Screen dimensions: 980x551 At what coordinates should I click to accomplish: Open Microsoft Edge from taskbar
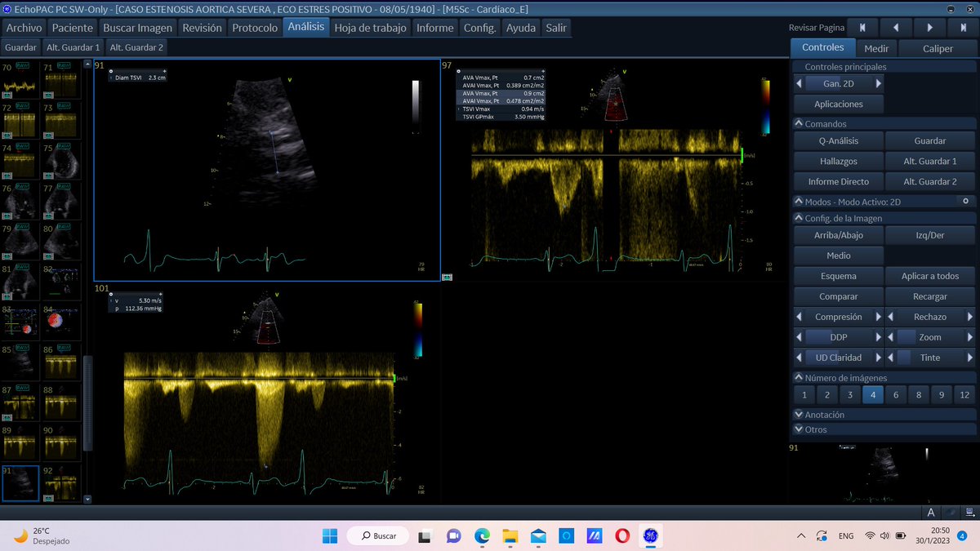(482, 535)
